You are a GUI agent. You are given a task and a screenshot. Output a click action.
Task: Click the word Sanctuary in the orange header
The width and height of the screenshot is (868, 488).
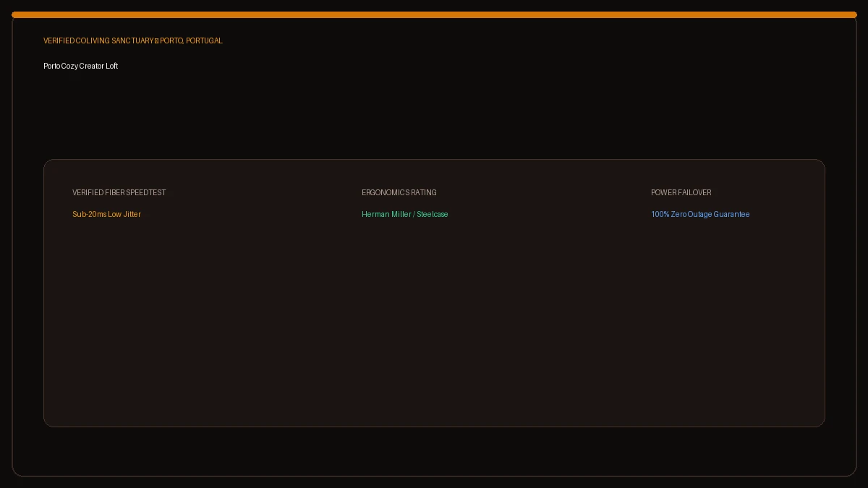(x=132, y=41)
